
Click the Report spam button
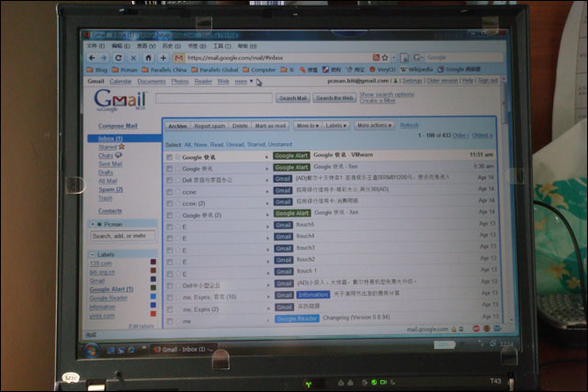(209, 126)
